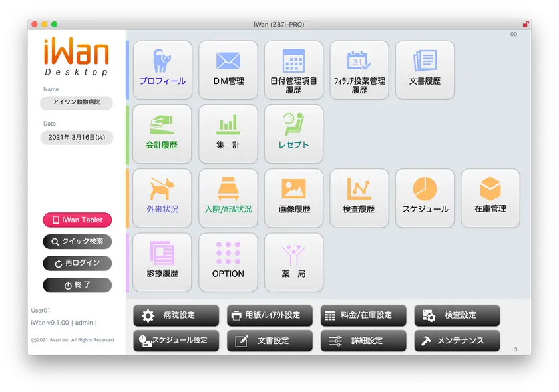Click 終了 exit button
559x392 pixels.
click(x=77, y=285)
